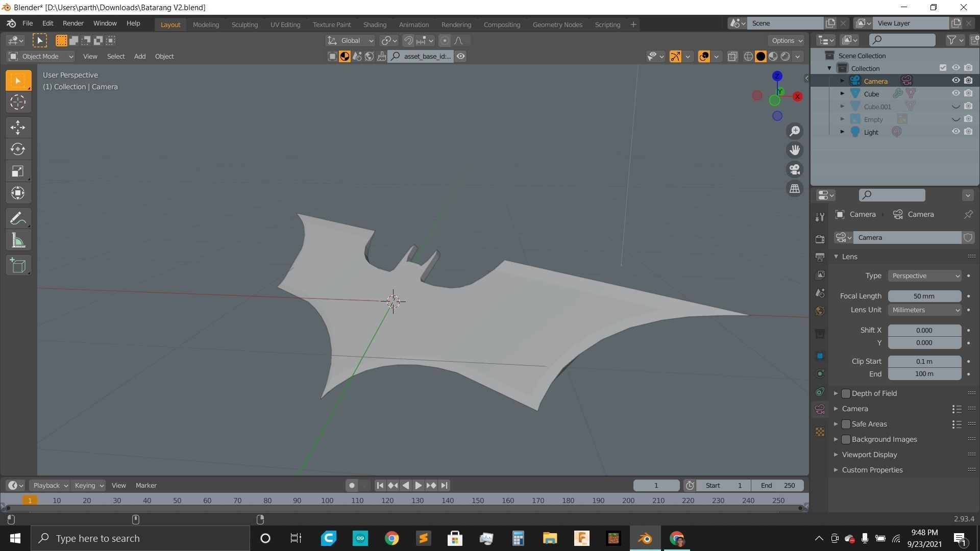Image resolution: width=980 pixels, height=551 pixels.
Task: Switch to wireframe viewport shading
Action: [748, 57]
